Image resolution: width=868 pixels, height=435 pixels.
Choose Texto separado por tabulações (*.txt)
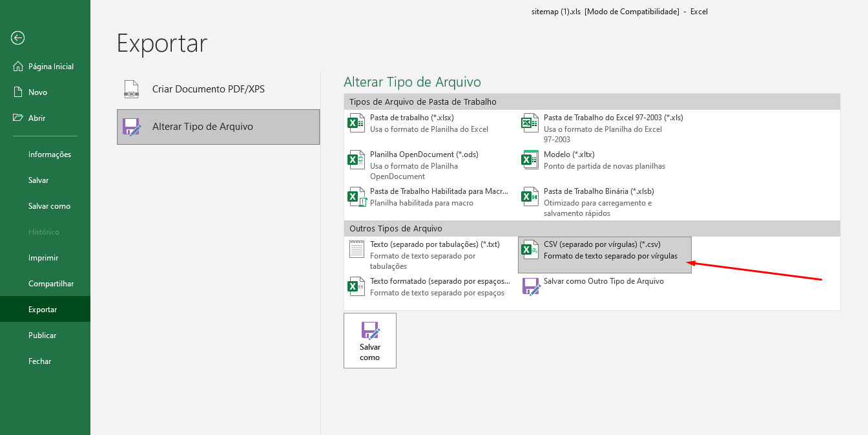point(431,255)
